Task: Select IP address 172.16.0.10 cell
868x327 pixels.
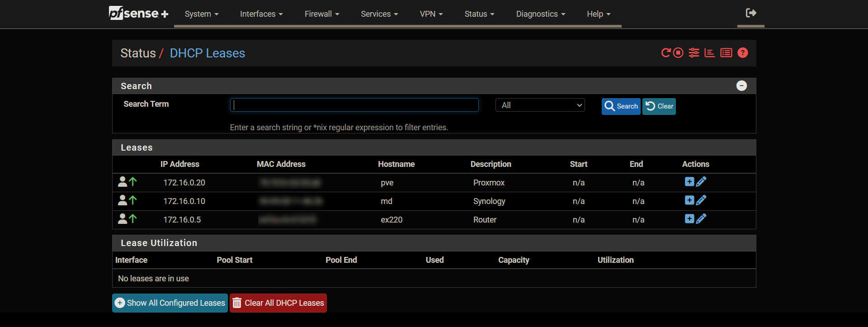Action: click(184, 201)
